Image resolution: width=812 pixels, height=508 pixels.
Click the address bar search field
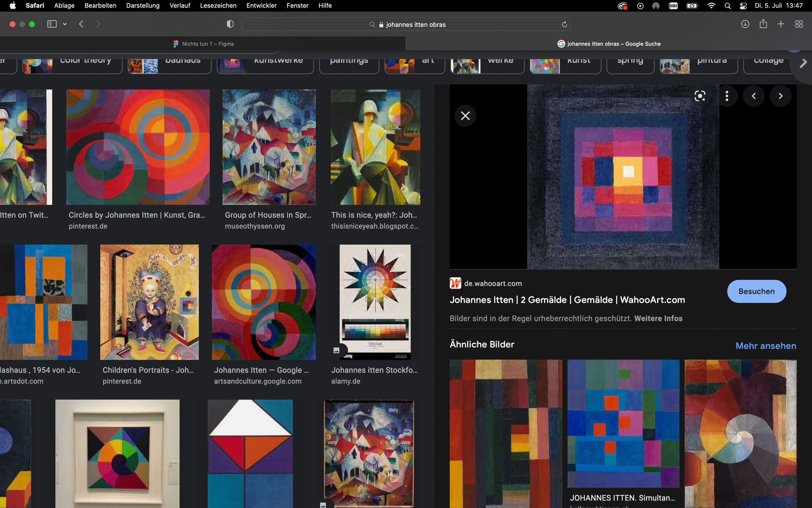406,25
